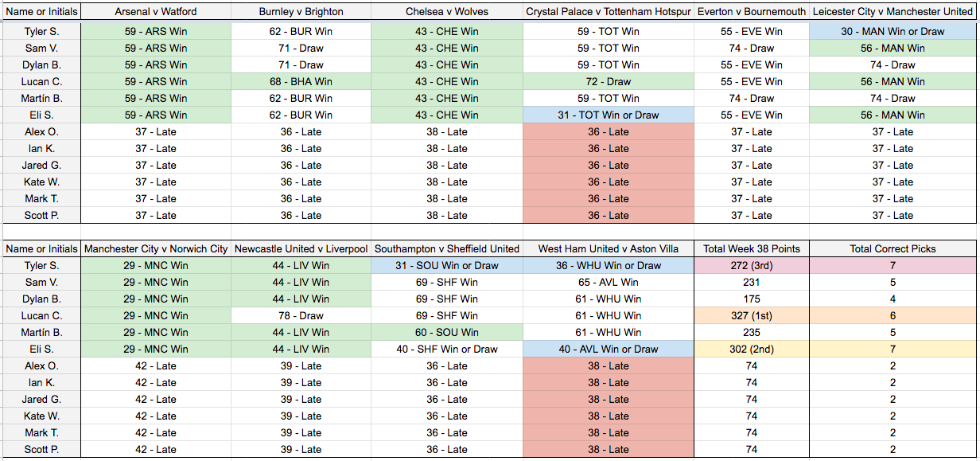This screenshot has width=980, height=461.
Task: Click the Newcastle United v Liverpool header
Action: tap(301, 248)
